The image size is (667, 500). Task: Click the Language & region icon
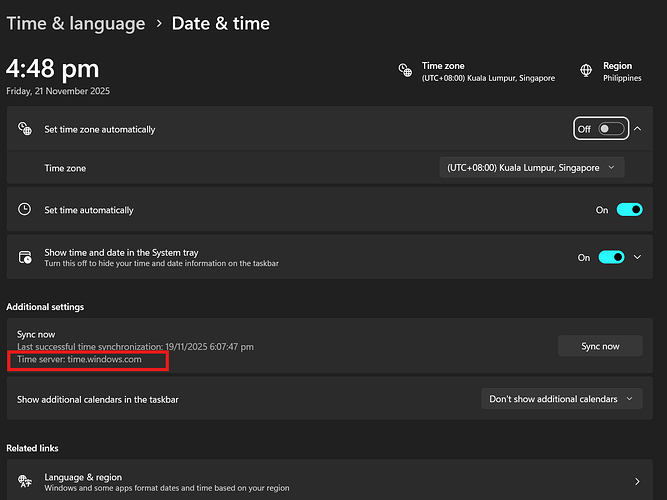coord(25,482)
